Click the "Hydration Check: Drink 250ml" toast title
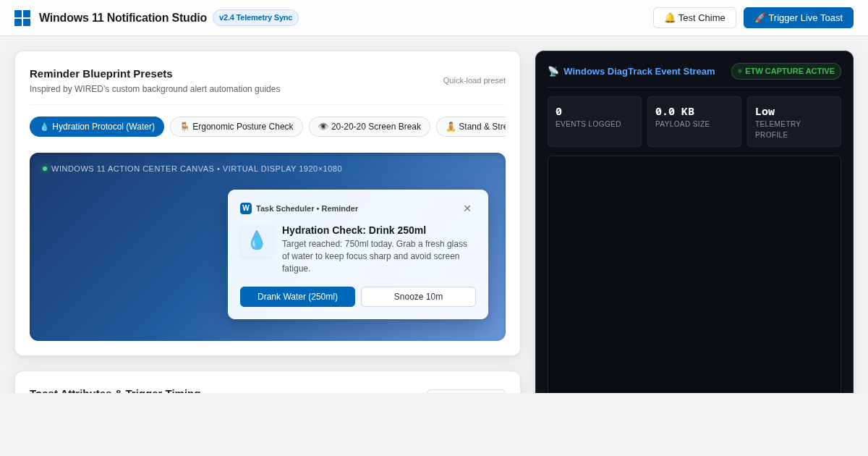The height and width of the screenshot is (456, 868). click(354, 230)
